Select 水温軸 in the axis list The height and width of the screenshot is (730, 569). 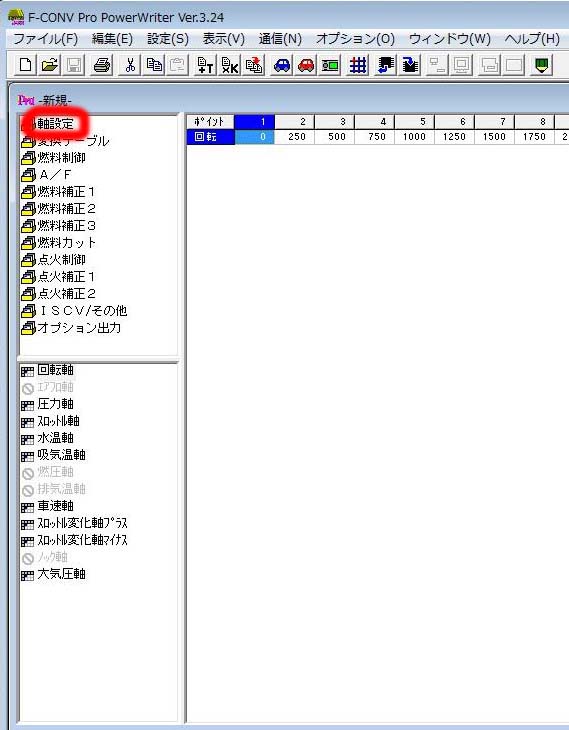[x=47, y=438]
